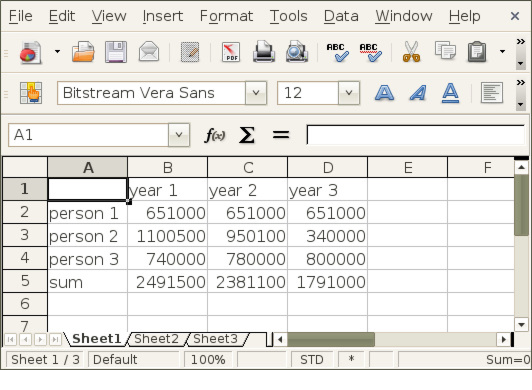Click the Name Box showing A1
Viewport: 532px width, 390px height.
[88, 135]
